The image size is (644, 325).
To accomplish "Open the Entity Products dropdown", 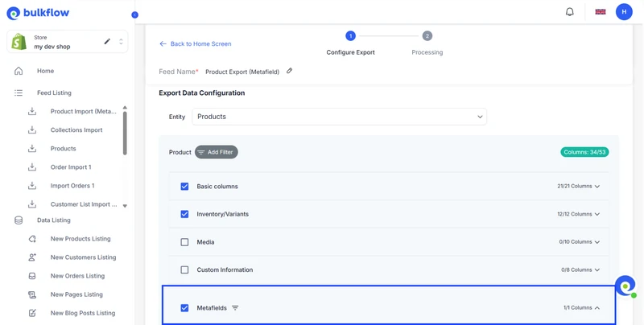I will pos(339,117).
